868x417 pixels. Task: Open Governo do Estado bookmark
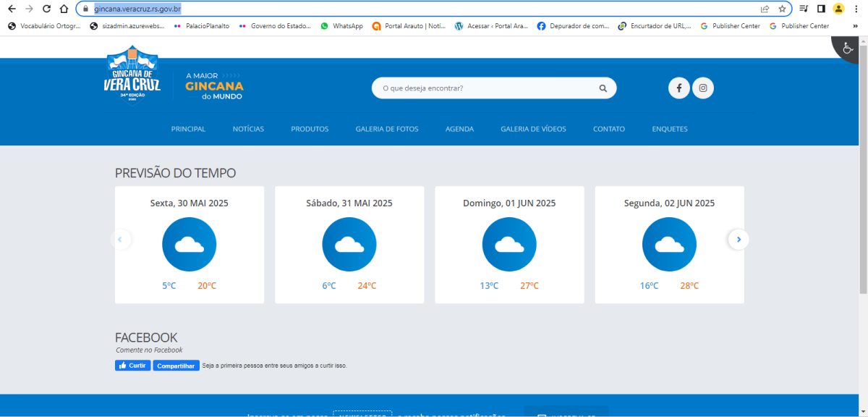[x=276, y=26]
